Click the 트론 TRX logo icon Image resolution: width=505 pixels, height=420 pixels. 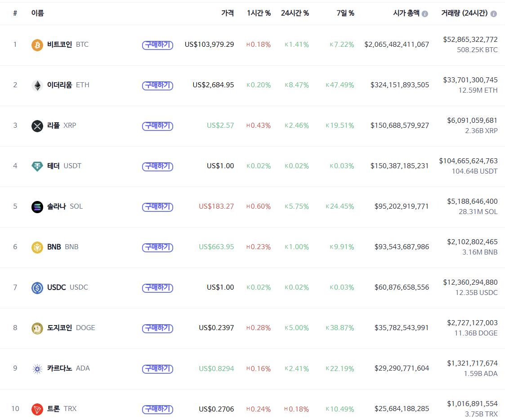point(37,409)
